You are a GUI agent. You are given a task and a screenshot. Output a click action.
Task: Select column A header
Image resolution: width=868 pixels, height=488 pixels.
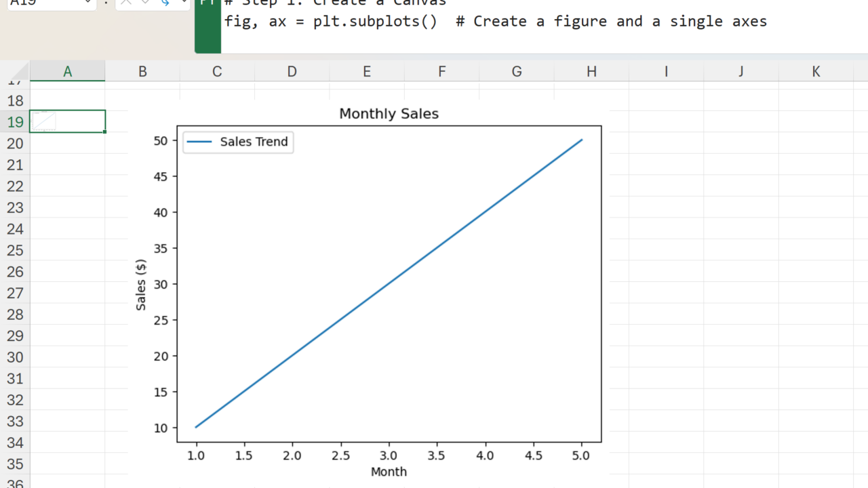pos(68,71)
